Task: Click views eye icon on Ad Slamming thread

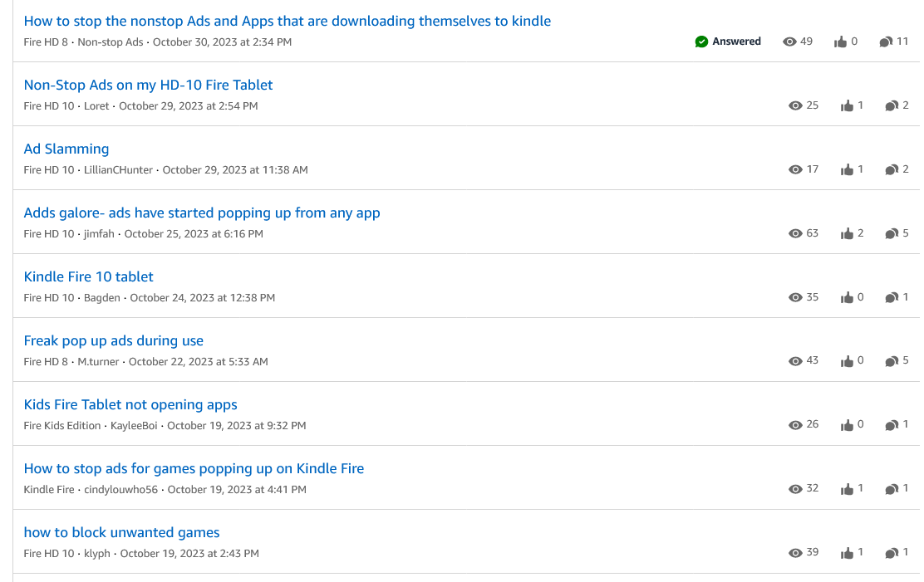Action: click(795, 169)
